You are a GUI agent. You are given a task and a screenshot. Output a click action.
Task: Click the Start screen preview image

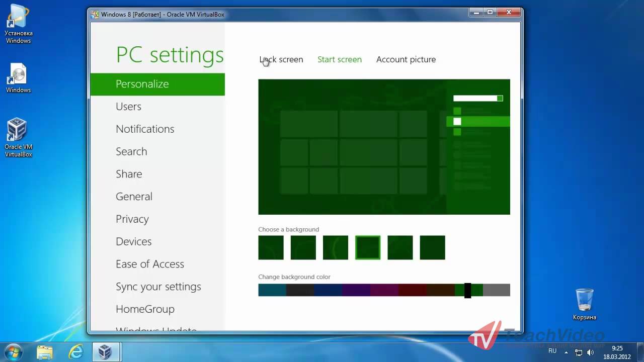pyautogui.click(x=384, y=147)
